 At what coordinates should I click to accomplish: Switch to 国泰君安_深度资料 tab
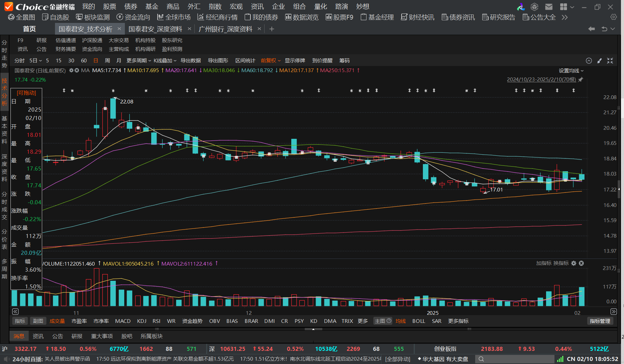[155, 29]
